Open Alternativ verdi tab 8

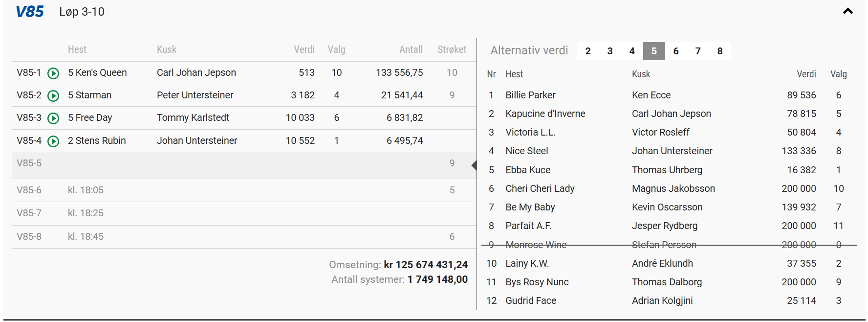click(720, 51)
